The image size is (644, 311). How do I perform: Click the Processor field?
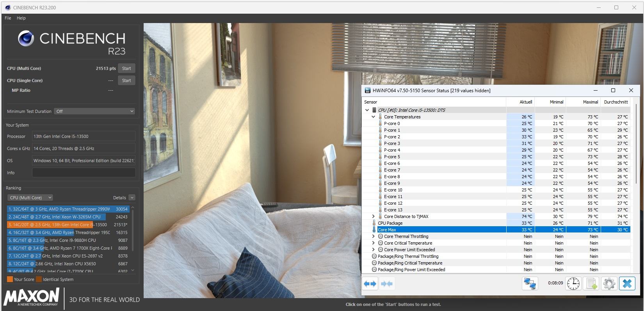(84, 136)
